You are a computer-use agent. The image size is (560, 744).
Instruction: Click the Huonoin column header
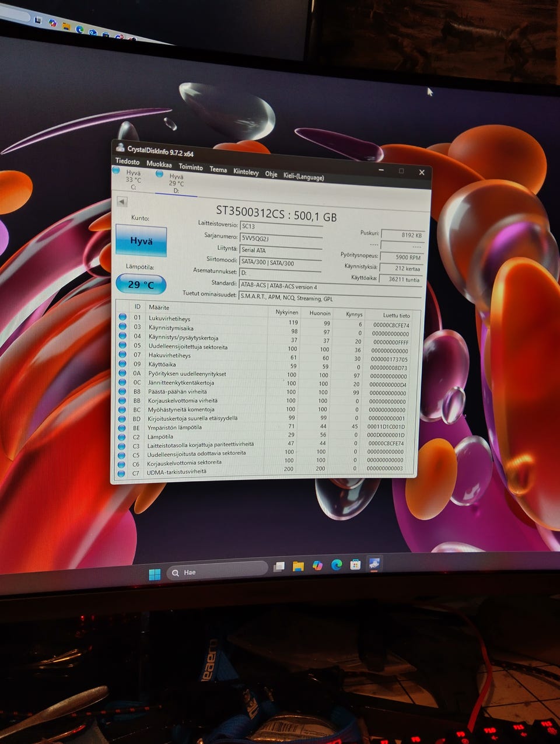pos(320,313)
